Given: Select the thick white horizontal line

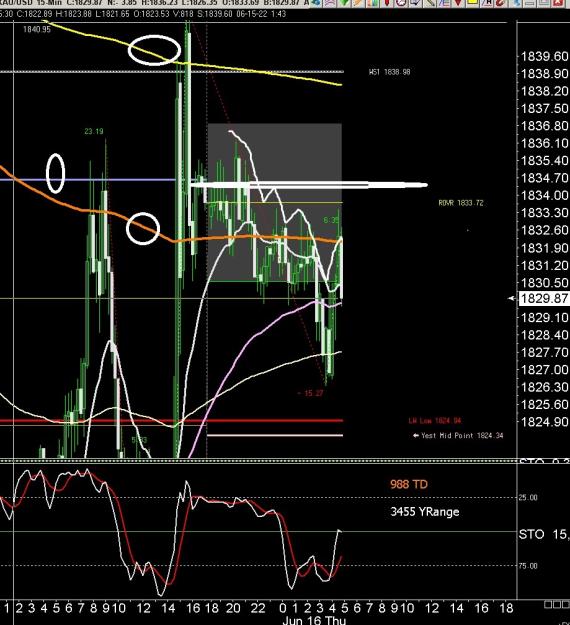Looking at the screenshot, I should 309,185.
